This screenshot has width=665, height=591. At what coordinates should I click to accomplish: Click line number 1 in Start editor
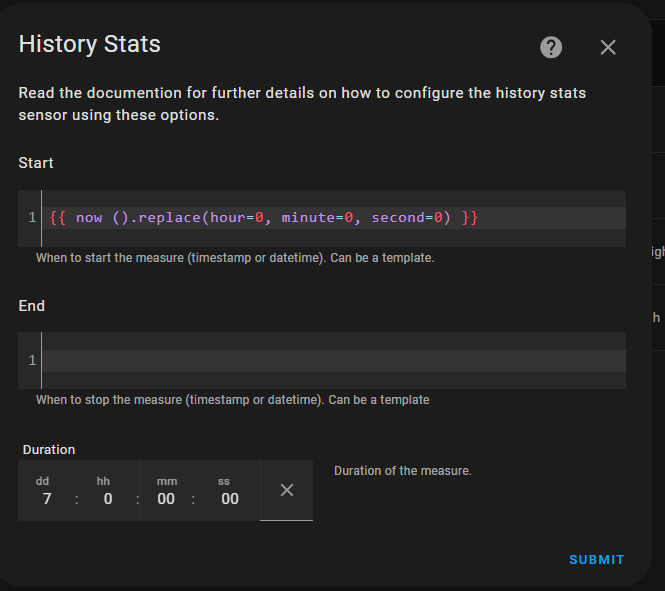[x=32, y=218]
